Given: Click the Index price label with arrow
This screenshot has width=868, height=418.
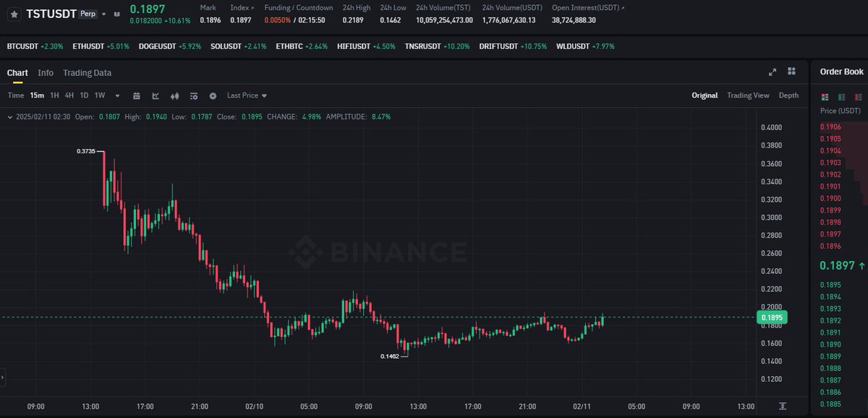Looking at the screenshot, I should coord(242,7).
